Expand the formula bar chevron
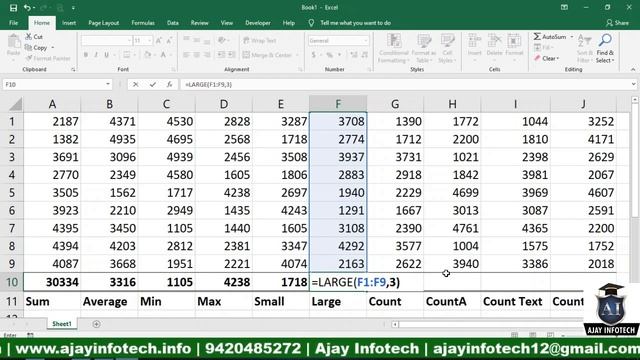640x360 pixels. 633,84
